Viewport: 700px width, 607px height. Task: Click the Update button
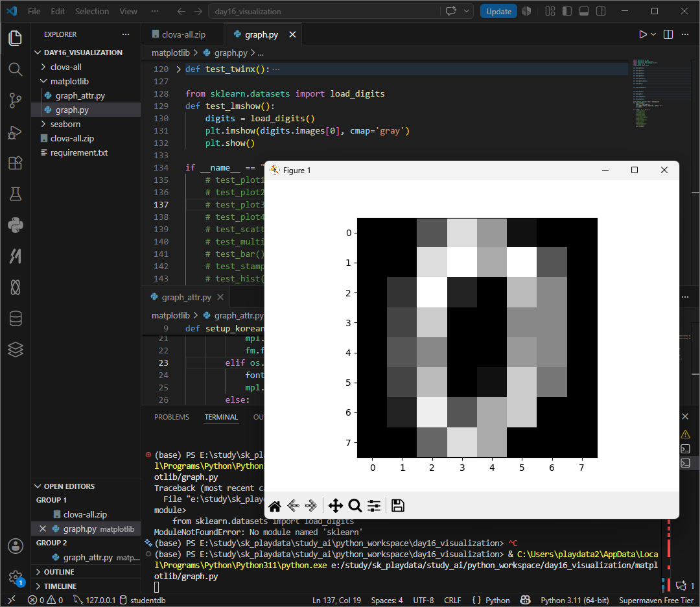(498, 11)
